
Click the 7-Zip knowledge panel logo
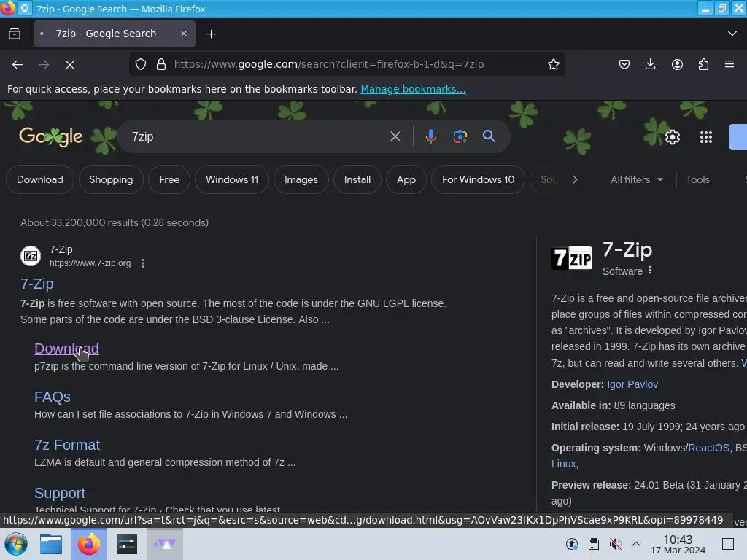[x=572, y=258]
